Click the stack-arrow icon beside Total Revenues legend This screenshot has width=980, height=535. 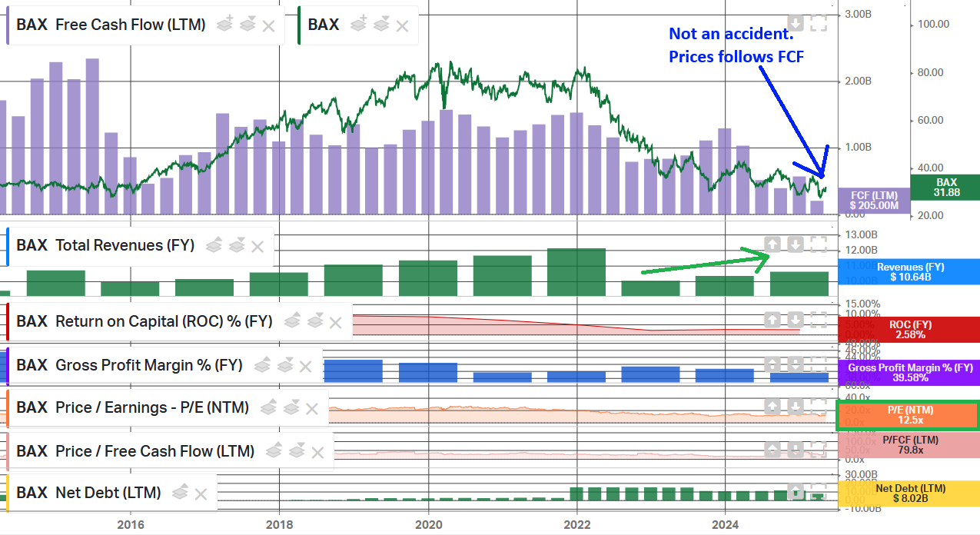point(237,245)
